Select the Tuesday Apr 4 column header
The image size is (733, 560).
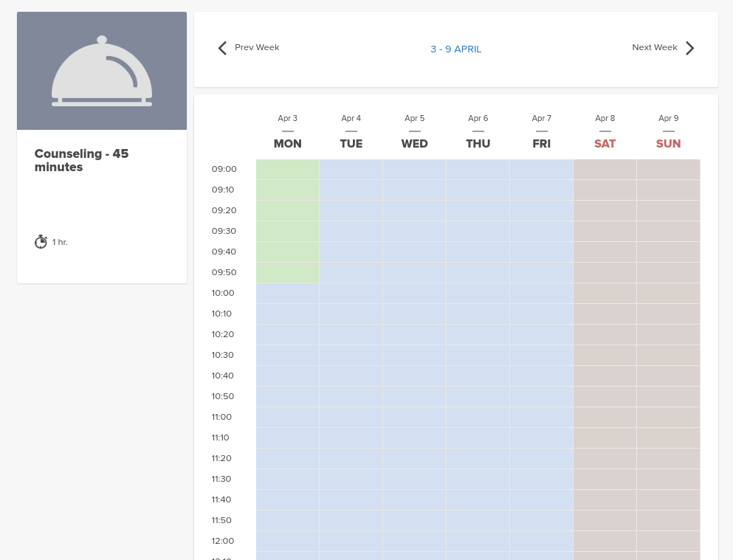pos(351,134)
